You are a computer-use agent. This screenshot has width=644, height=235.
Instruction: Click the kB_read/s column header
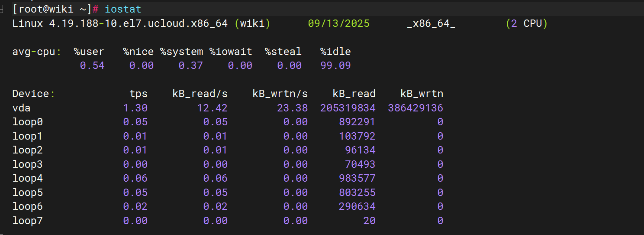click(x=200, y=94)
